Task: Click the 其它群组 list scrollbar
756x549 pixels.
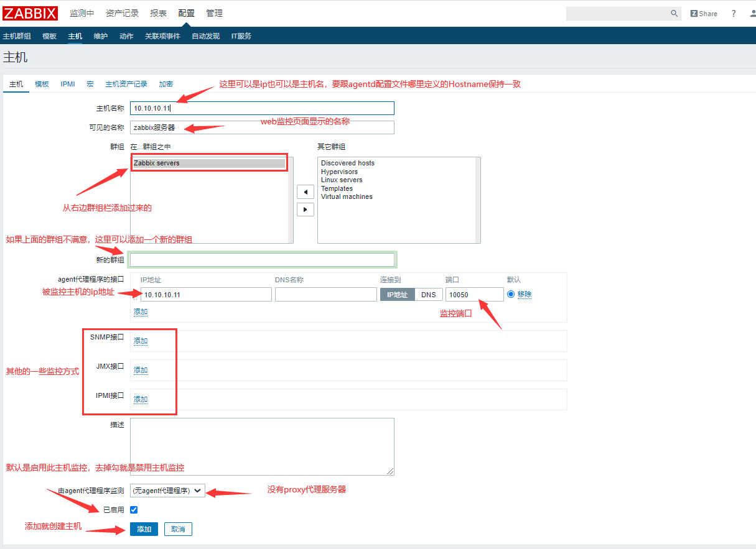Action: tap(477, 200)
